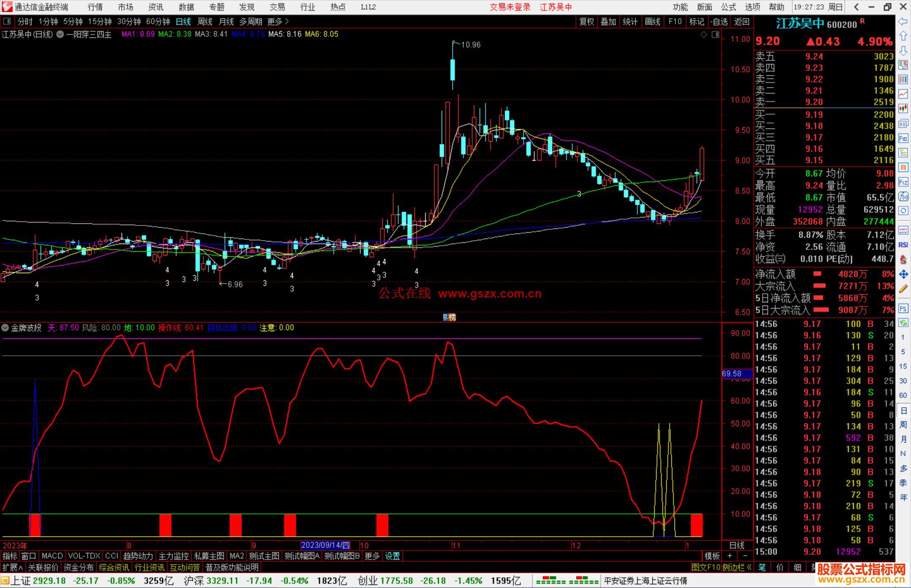
Task: Open the F10 info sidebar icon
Action: (903, 138)
